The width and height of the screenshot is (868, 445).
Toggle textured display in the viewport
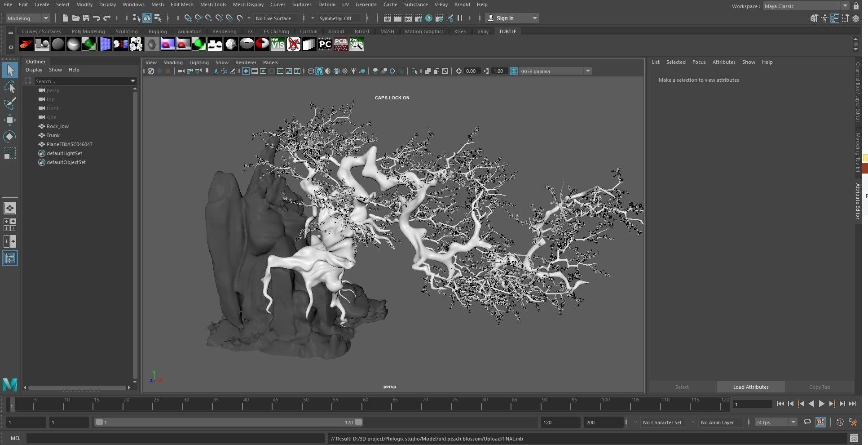[x=345, y=71]
